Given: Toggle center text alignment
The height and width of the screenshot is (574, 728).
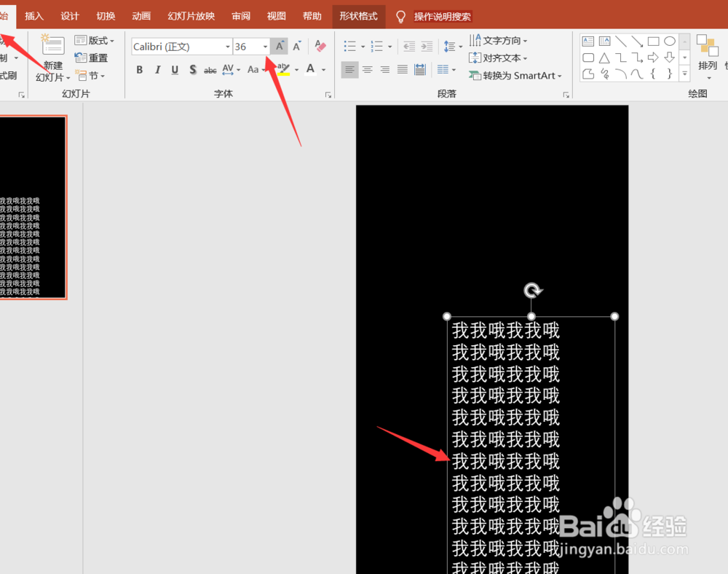Looking at the screenshot, I should click(x=367, y=70).
